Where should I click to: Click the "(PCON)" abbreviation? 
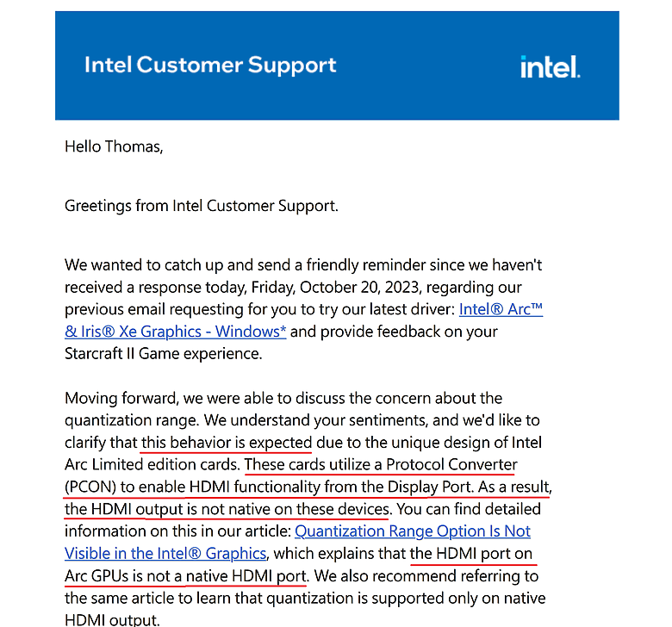(90, 487)
